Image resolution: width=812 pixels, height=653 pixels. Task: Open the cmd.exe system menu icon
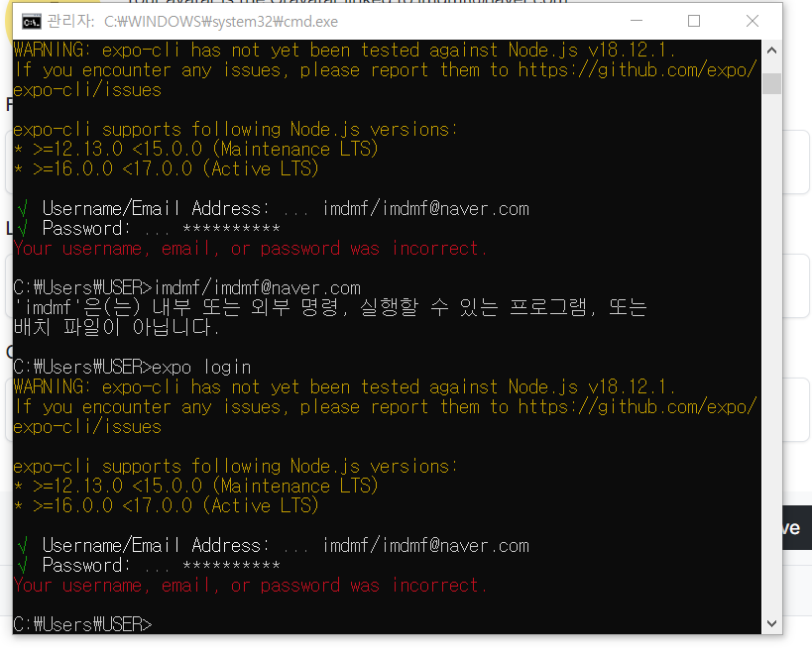(x=31, y=22)
